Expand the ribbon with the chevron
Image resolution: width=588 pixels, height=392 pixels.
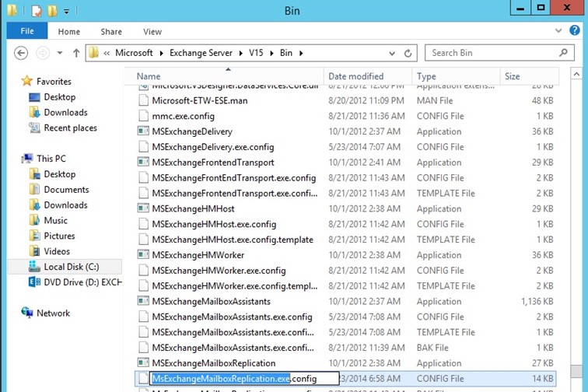(558, 31)
